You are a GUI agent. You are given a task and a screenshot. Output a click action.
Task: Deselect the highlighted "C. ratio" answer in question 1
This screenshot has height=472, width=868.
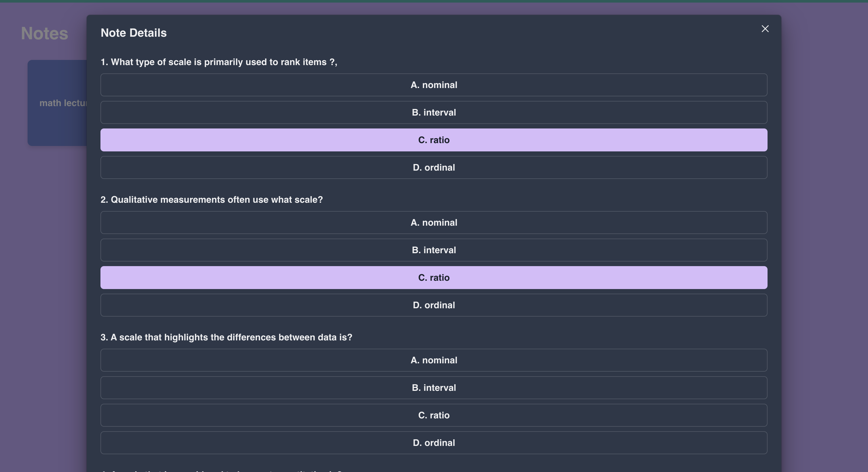434,140
